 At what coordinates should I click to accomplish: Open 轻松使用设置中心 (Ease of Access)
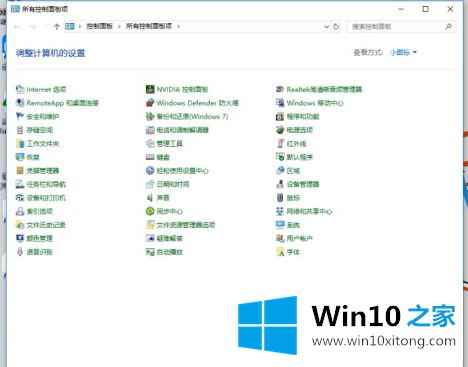pyautogui.click(x=177, y=171)
